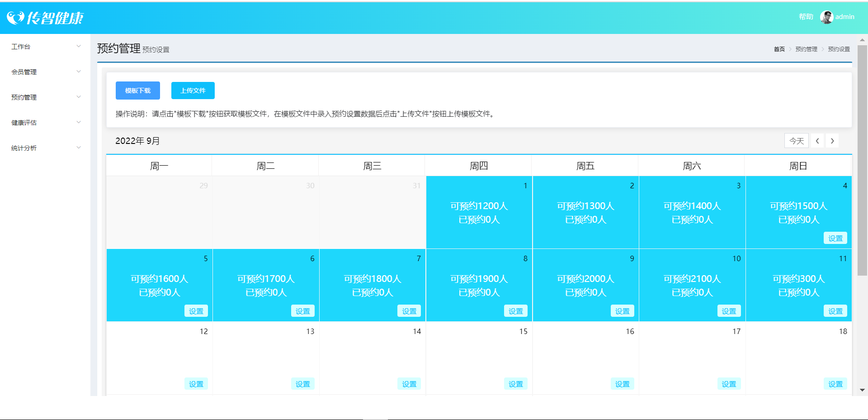Click 可预约1900人 text
Screen dimensions: 868x420
click(479, 279)
